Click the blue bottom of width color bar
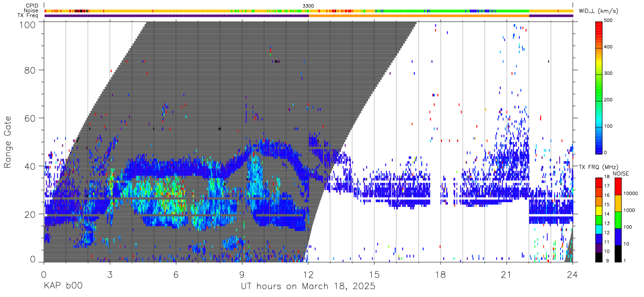This screenshot has height=297, width=644. (598, 147)
